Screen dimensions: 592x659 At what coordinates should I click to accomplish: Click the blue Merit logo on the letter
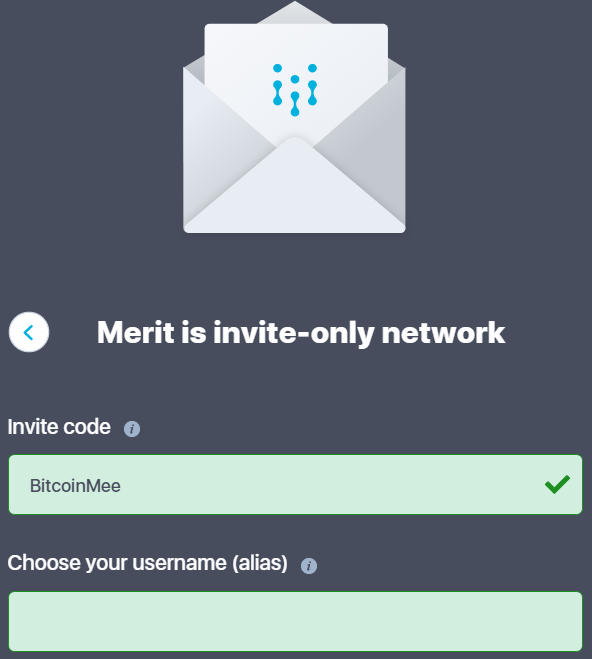[295, 90]
